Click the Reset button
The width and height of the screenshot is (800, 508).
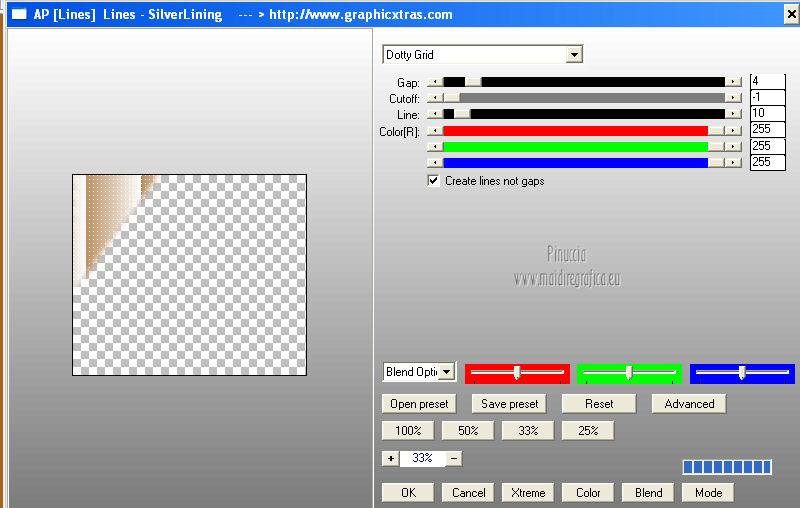point(599,404)
